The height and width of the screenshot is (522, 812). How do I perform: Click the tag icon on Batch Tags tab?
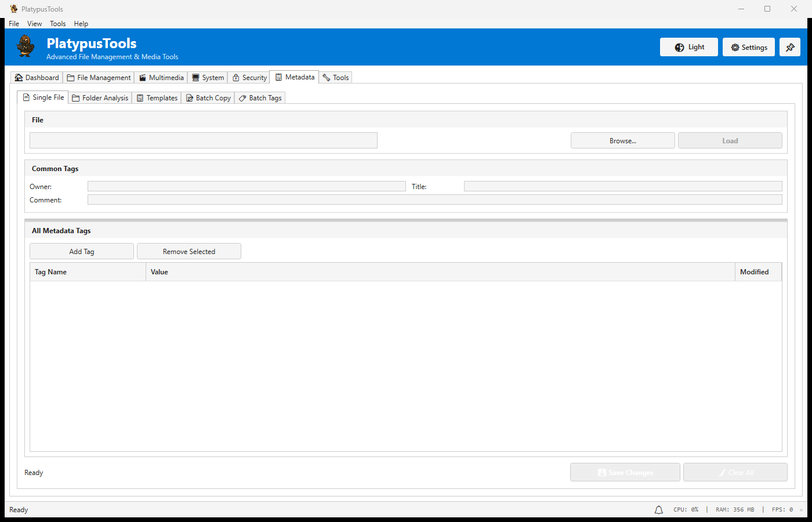(242, 97)
